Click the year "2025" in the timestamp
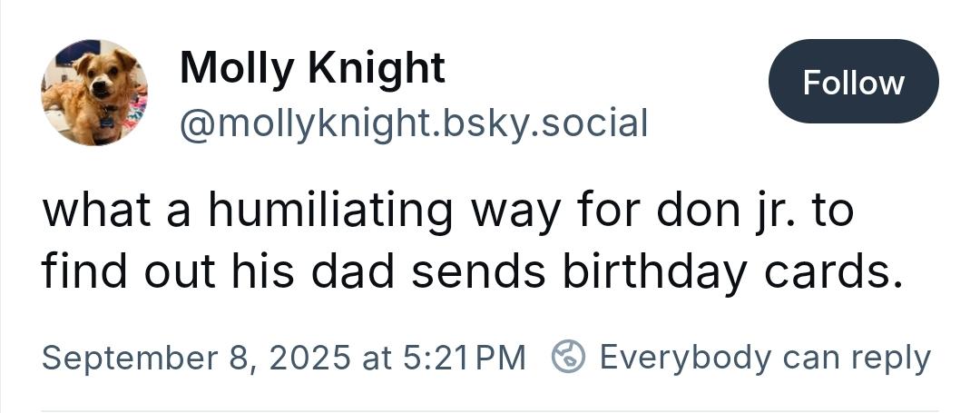This screenshot has width=980, height=413. click(x=308, y=357)
